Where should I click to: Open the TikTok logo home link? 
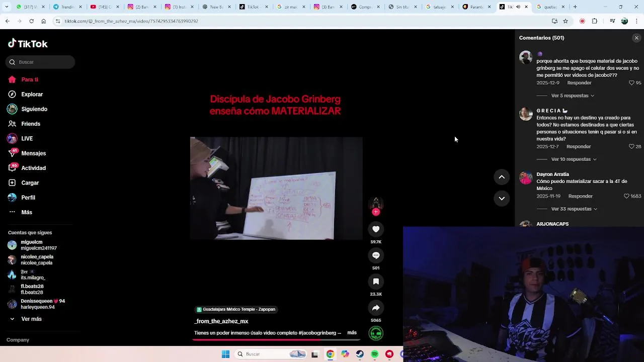tap(28, 44)
